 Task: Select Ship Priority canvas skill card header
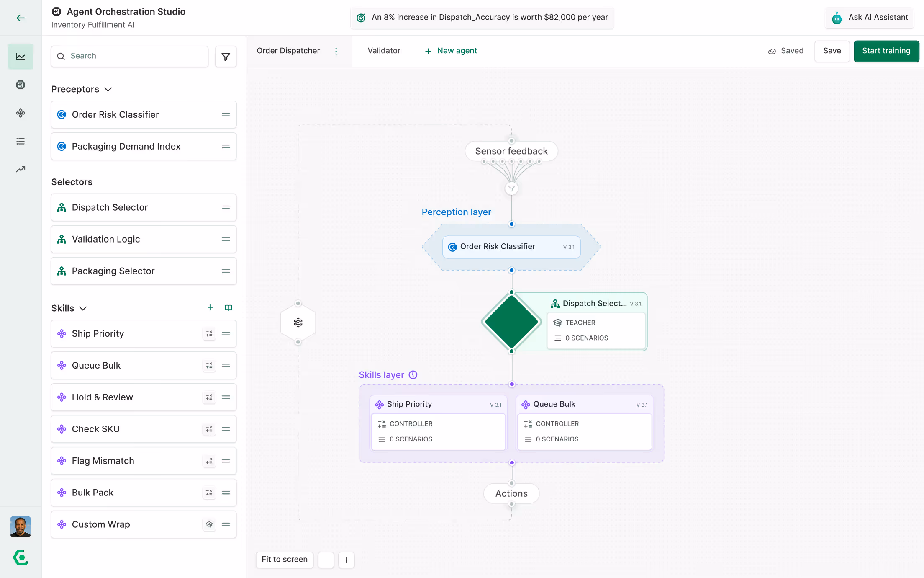coord(438,404)
